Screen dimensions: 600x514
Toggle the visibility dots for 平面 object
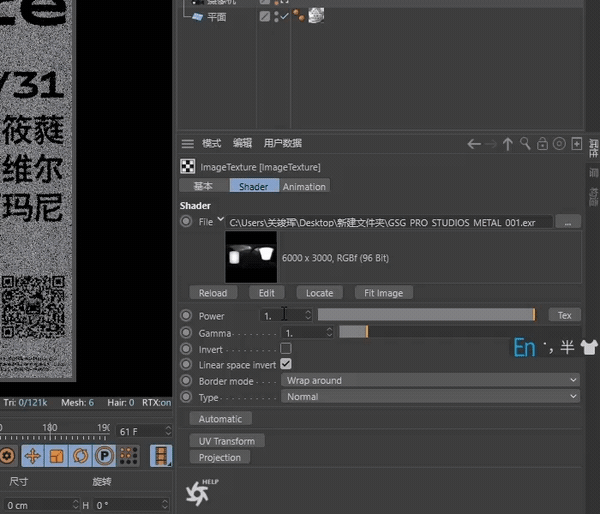coord(276,16)
